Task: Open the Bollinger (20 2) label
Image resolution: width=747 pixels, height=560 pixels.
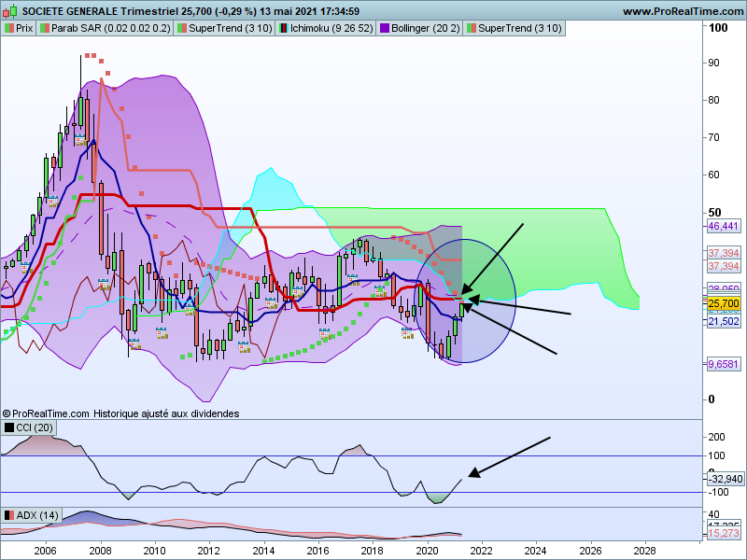Action: pyautogui.click(x=419, y=28)
